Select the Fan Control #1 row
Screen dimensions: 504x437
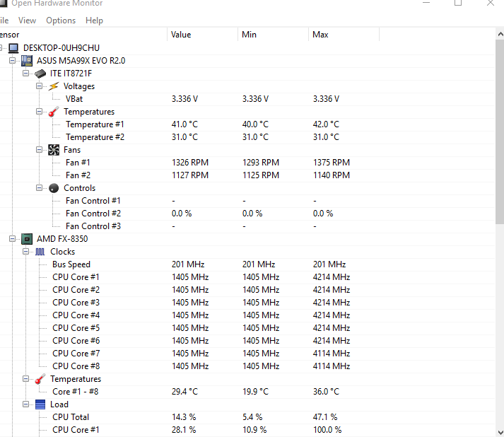(247, 201)
